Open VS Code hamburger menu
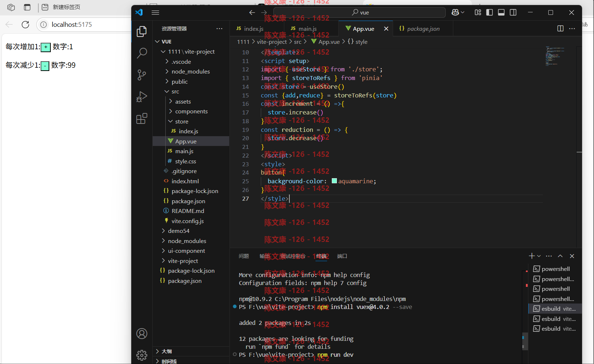Screen dimensions: 594x364 pyautogui.click(x=156, y=12)
